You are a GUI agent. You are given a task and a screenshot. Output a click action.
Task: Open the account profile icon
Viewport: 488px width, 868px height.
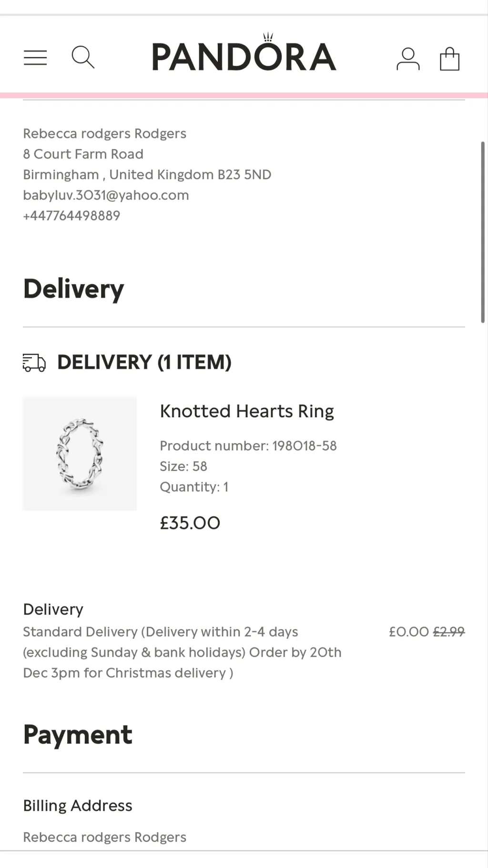(x=408, y=59)
